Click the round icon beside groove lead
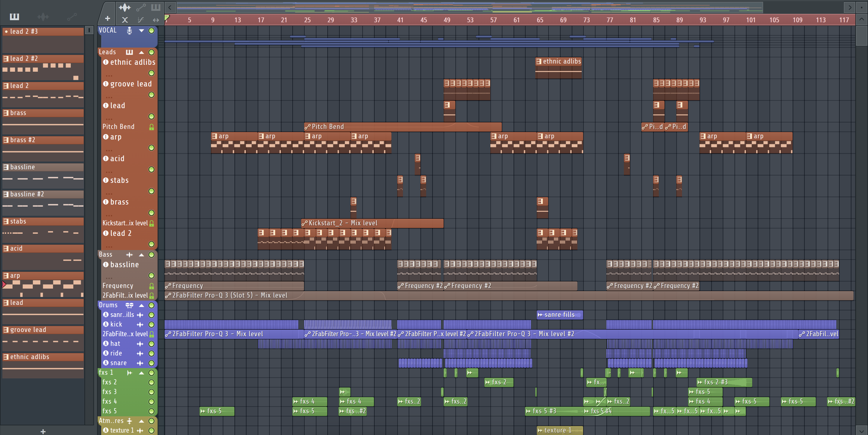This screenshot has height=435, width=868. tap(106, 84)
